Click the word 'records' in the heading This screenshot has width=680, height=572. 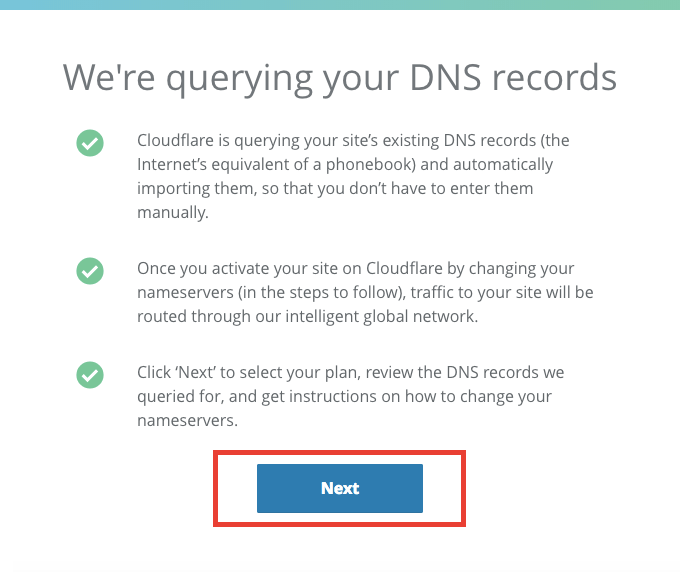554,77
